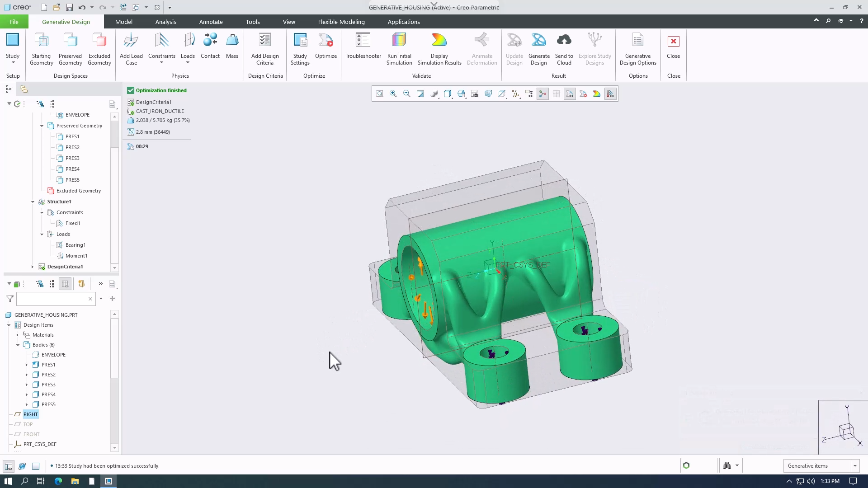The width and height of the screenshot is (868, 488).
Task: Switch to the Model ribbon tab
Action: (123, 22)
